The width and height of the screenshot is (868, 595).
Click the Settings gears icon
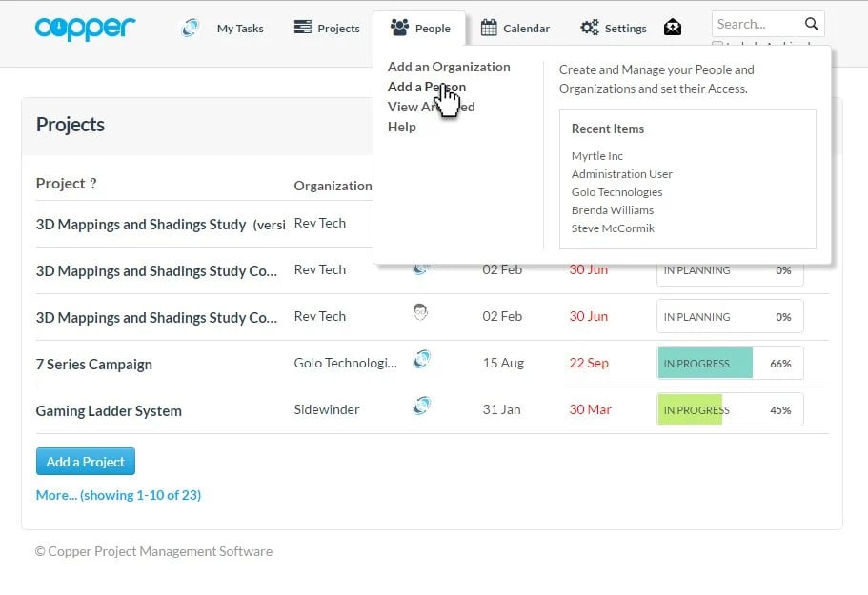tap(590, 28)
